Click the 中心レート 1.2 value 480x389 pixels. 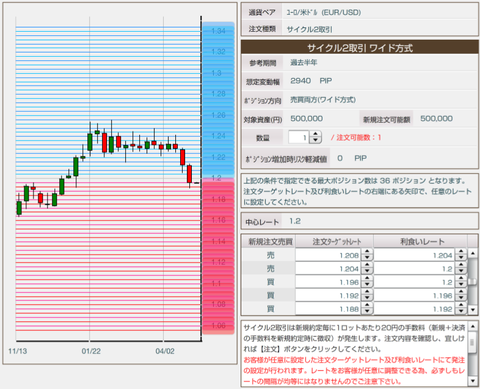pyautogui.click(x=295, y=221)
